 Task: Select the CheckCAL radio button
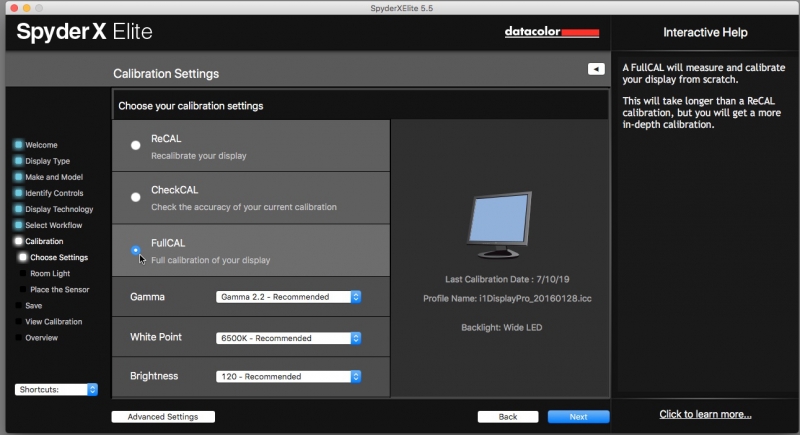[x=135, y=197]
